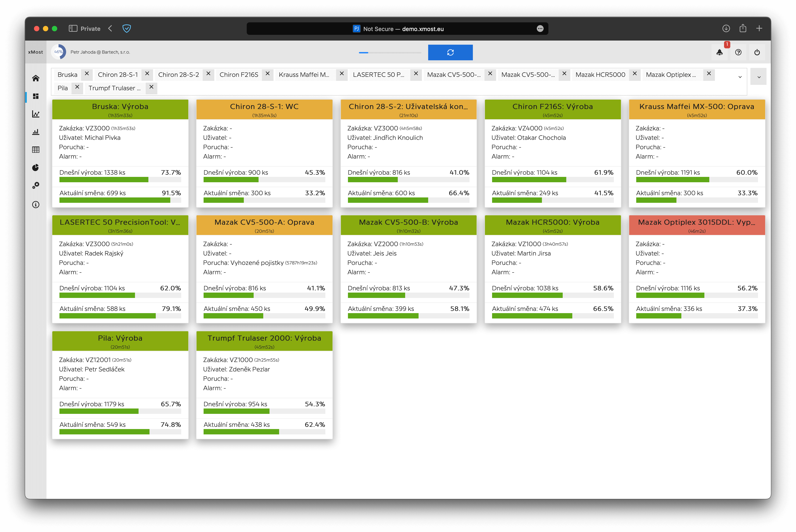The width and height of the screenshot is (796, 532).
Task: Open new tab with plus icon
Action: (759, 29)
